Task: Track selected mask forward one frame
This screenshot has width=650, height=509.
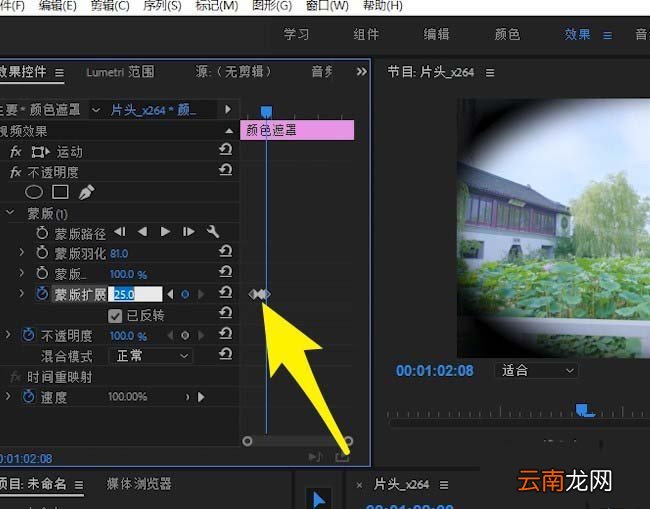Action: tap(188, 232)
